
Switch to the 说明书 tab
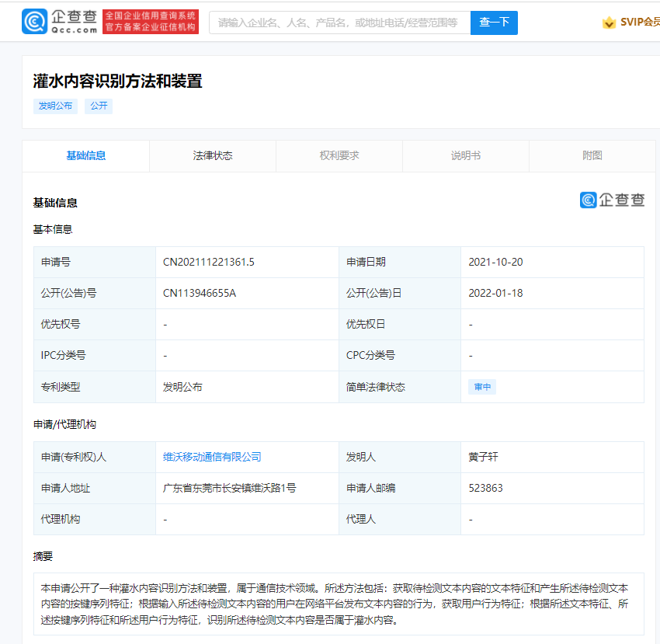[x=466, y=155]
